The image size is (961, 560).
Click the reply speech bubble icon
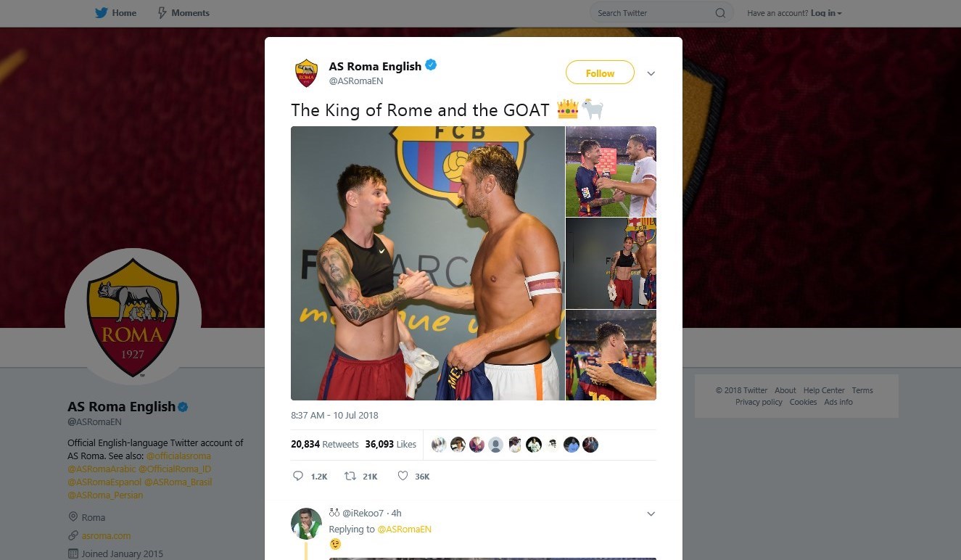tap(298, 476)
